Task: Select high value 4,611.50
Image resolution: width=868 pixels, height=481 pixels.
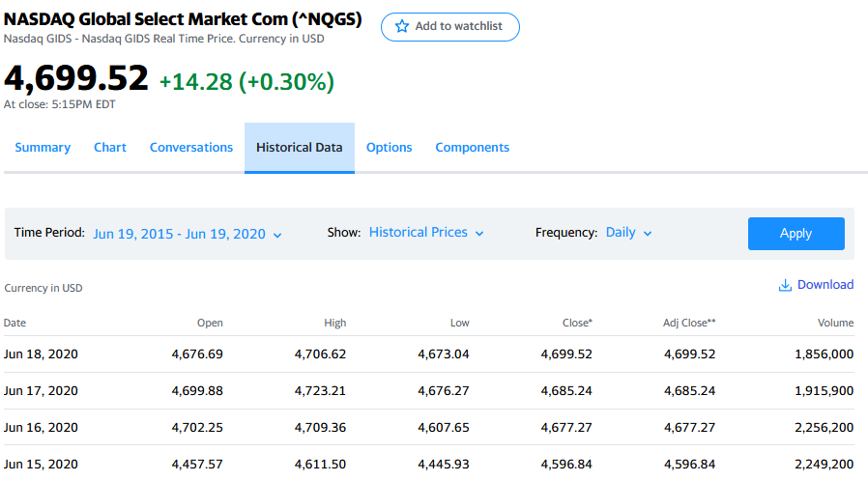Action: (320, 465)
